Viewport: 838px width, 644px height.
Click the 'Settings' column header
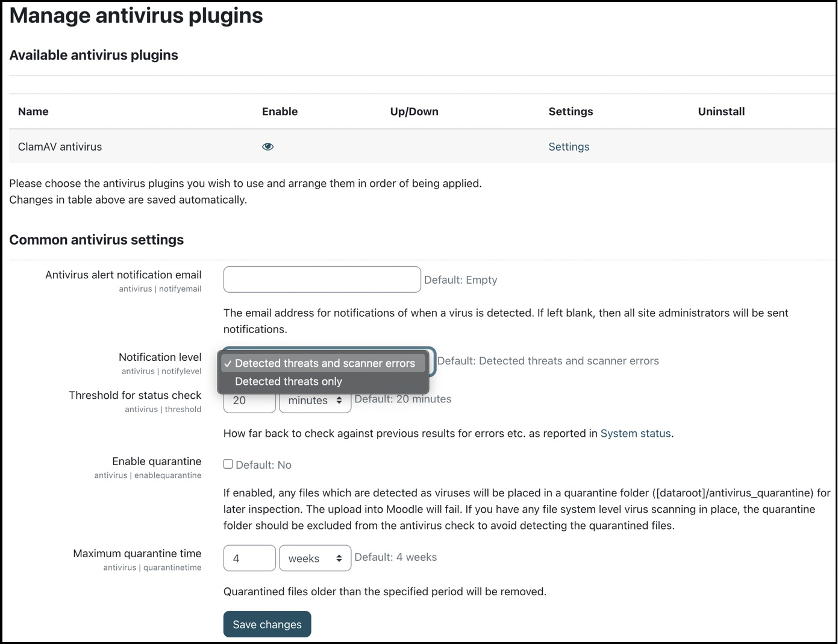click(x=571, y=111)
